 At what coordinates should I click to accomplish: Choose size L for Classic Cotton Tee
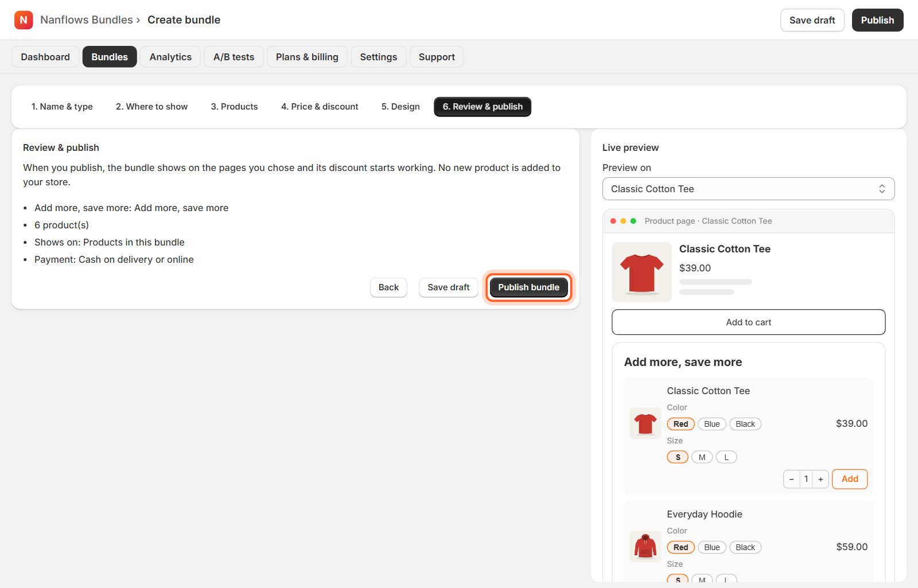click(726, 457)
